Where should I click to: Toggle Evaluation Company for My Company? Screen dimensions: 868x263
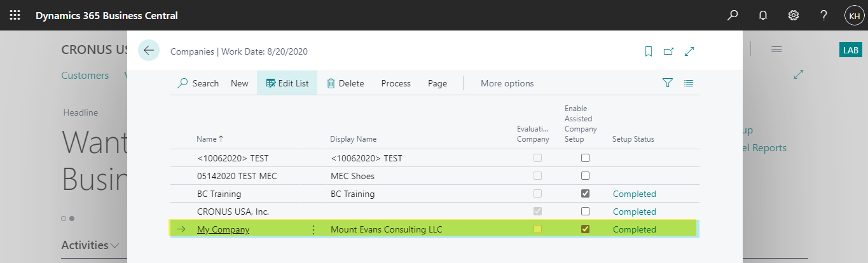[x=538, y=229]
